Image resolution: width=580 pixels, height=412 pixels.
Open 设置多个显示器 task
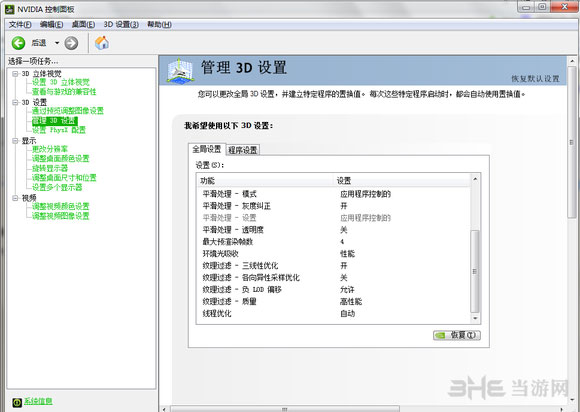coord(57,188)
